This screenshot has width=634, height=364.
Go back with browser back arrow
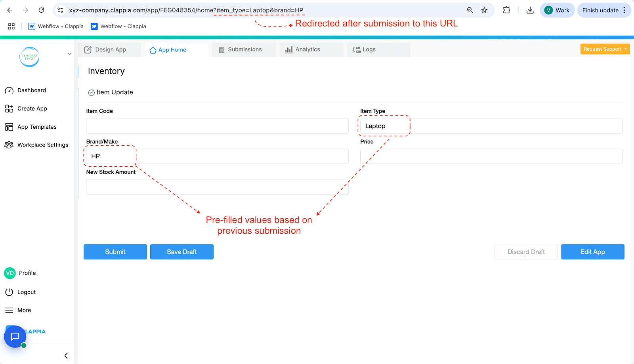pyautogui.click(x=10, y=10)
